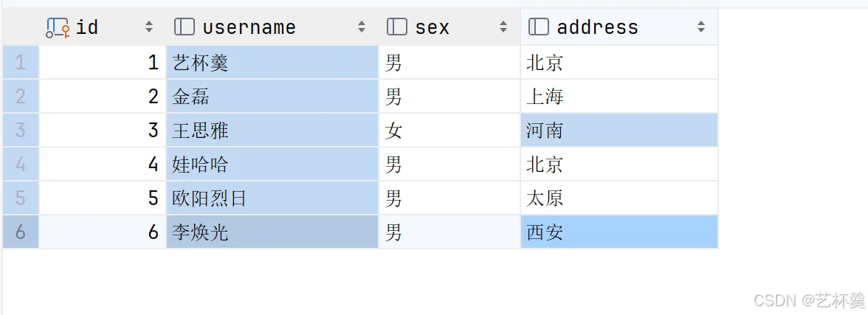This screenshot has height=315, width=868.
Task: Select the address cell 西安
Action: (x=619, y=232)
